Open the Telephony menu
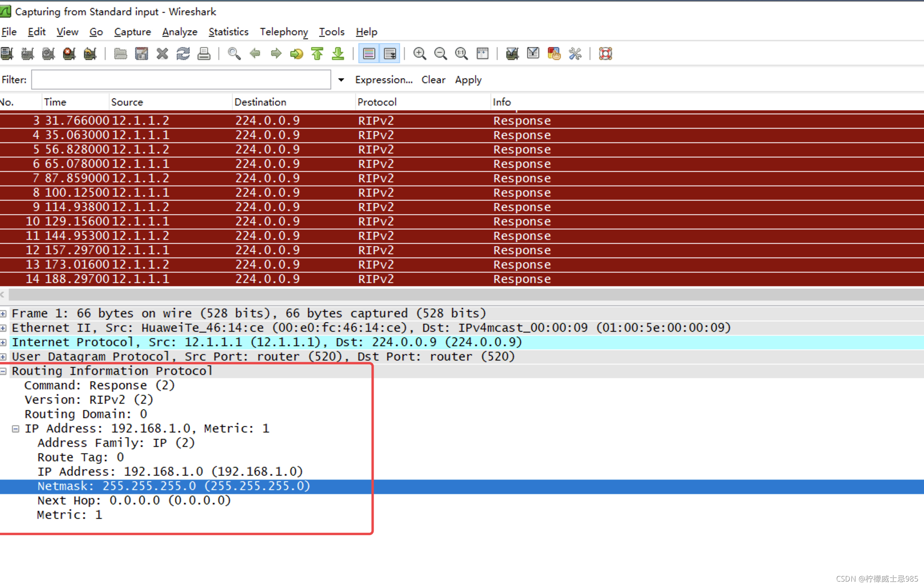 [284, 32]
